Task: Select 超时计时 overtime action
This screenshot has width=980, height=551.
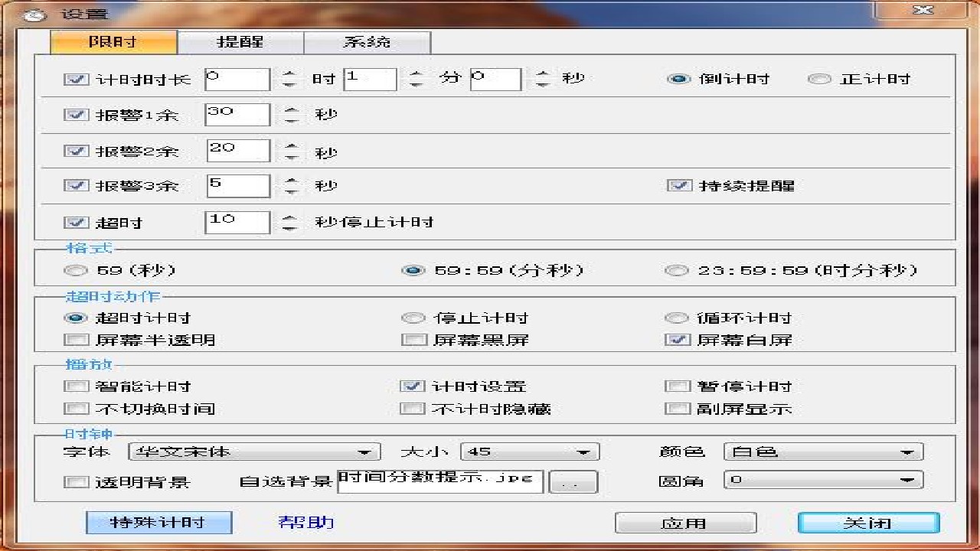Action: [x=76, y=318]
